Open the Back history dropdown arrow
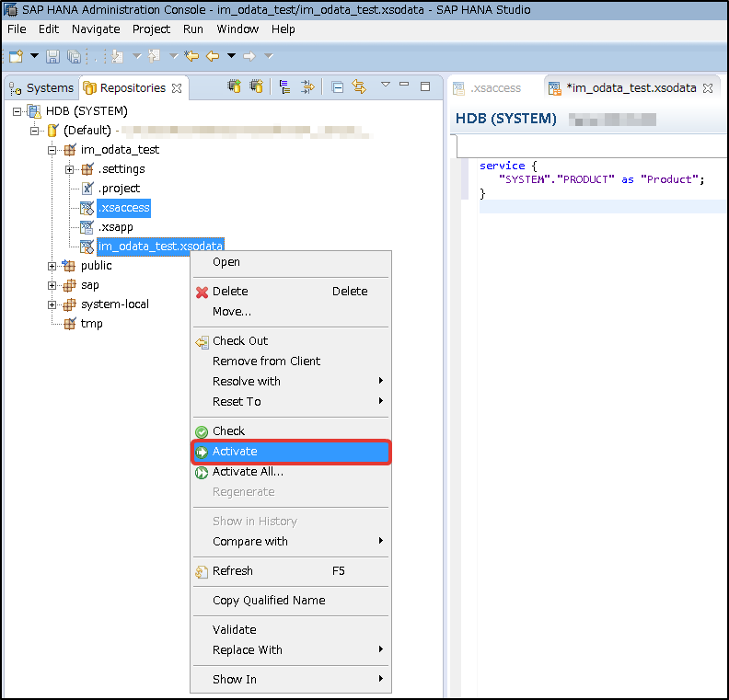 pos(231,56)
